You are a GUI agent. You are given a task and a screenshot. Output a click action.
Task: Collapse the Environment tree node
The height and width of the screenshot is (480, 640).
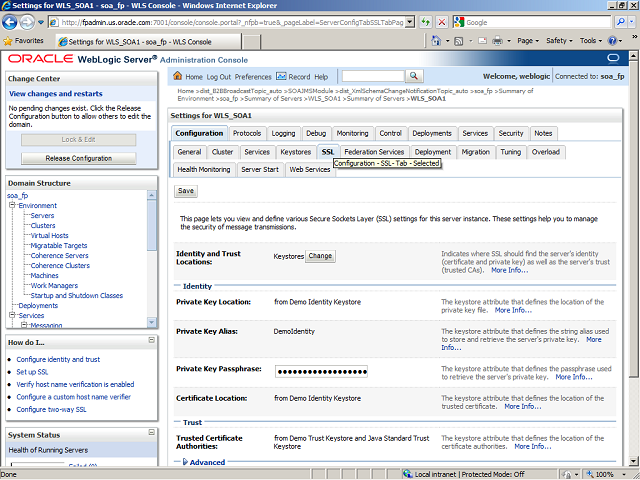(14, 205)
